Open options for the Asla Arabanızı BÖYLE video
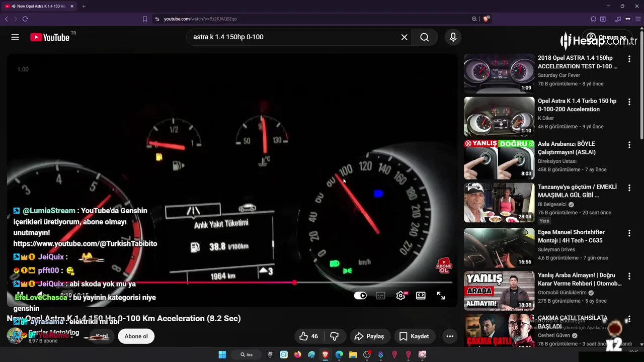This screenshot has width=644, height=362. 629,145
